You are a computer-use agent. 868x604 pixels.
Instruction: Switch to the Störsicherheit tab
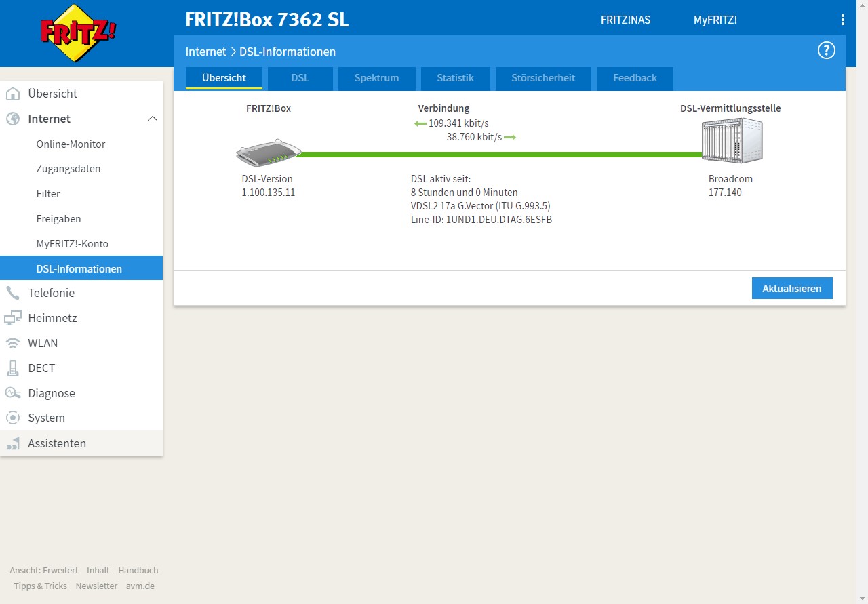[x=543, y=78]
